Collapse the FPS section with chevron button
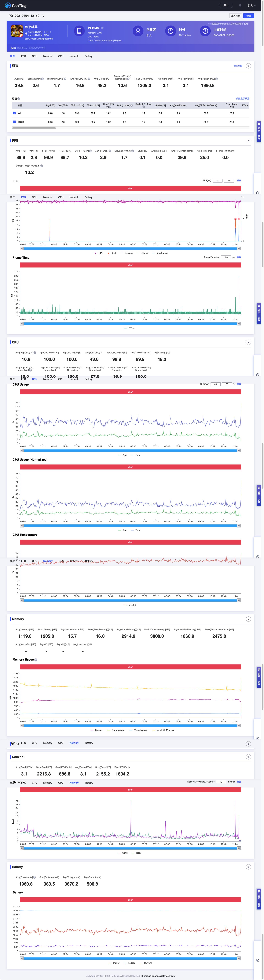Image resolution: width=264 pixels, height=980 pixels. [x=248, y=140]
